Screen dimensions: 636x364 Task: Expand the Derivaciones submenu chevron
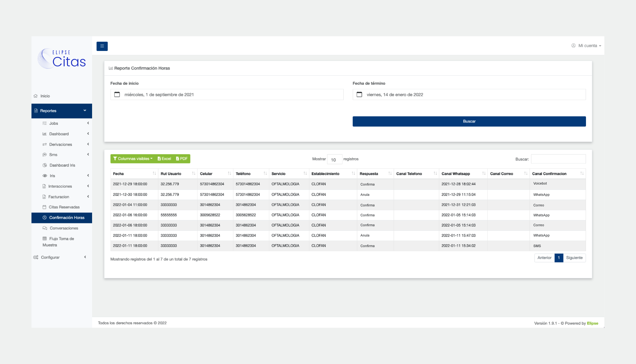88,144
